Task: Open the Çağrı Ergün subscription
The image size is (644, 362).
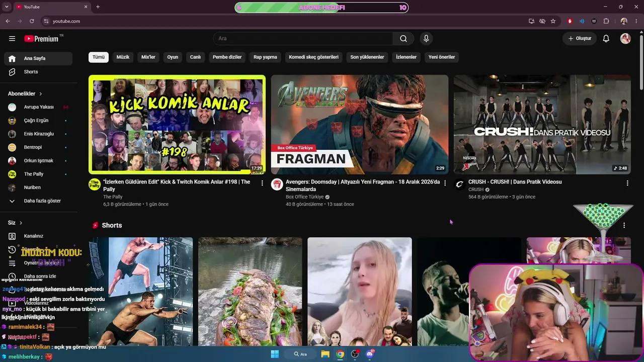Action: click(38, 121)
